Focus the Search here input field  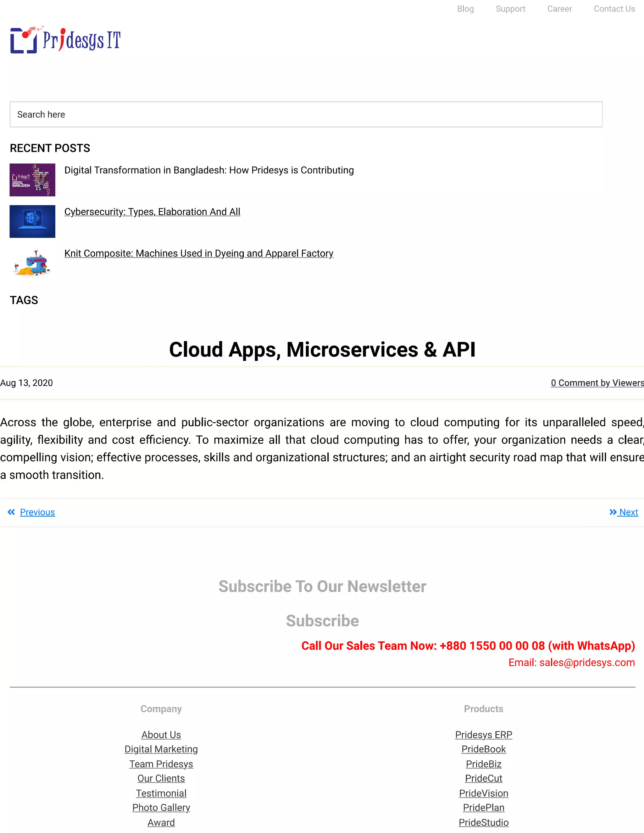coord(306,114)
